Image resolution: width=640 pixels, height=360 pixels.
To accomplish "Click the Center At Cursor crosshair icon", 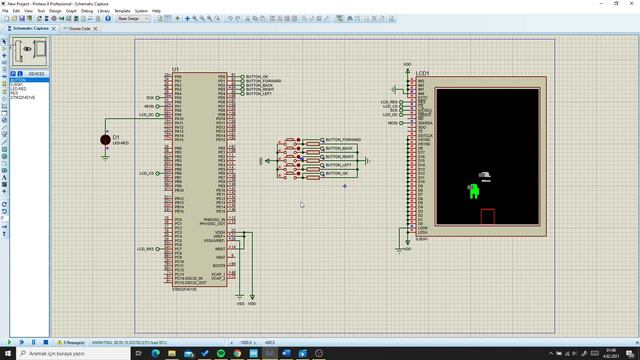I will click(187, 19).
